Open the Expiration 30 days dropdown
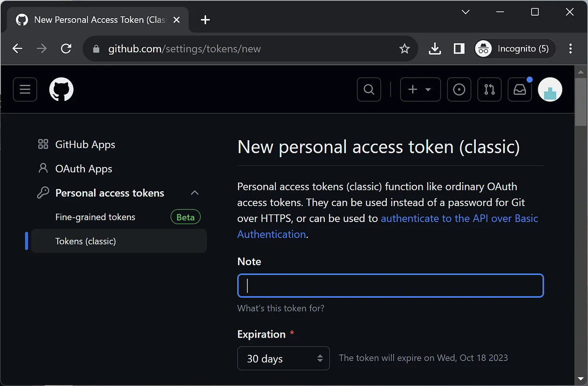Viewport: 588px width, 386px height. click(x=284, y=358)
